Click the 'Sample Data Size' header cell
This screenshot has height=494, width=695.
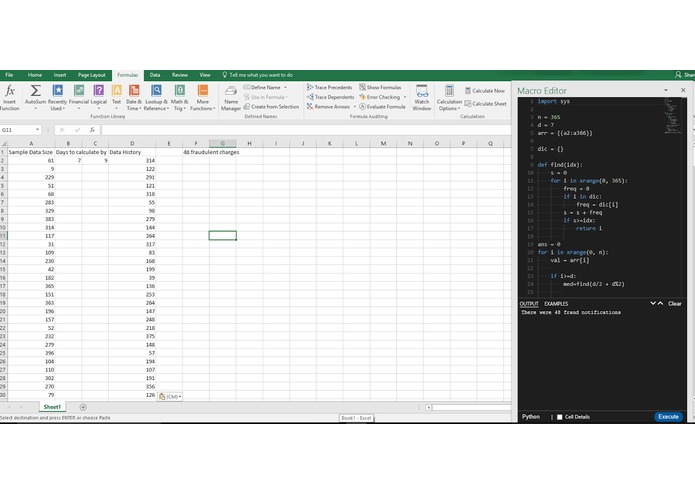[x=31, y=152]
